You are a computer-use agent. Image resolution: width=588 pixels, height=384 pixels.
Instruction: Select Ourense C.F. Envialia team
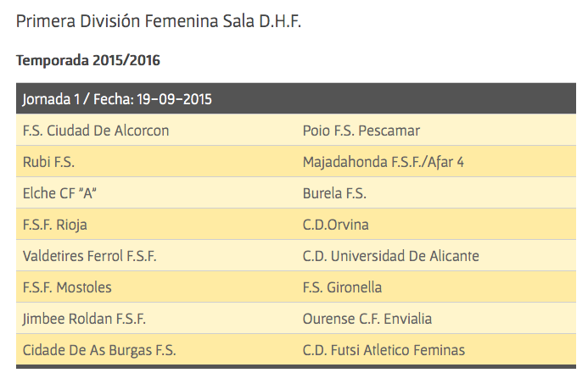(367, 319)
